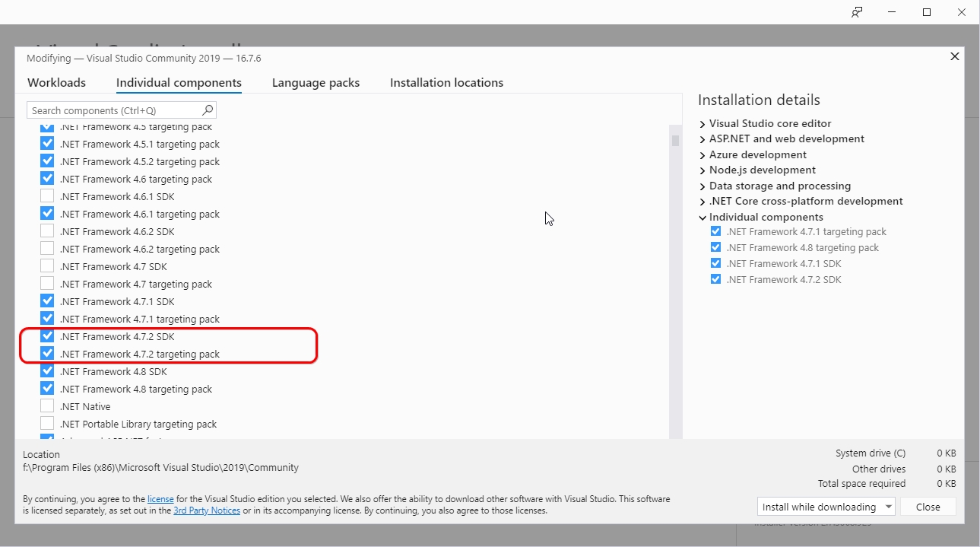Expand Visual Studio core editor details
Viewport: 980px width, 547px height.
702,124
